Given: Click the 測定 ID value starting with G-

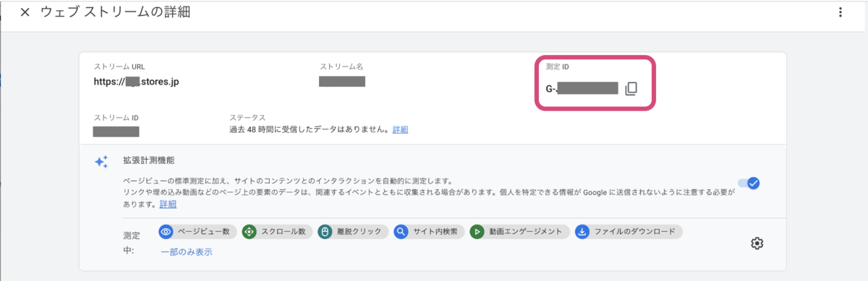Looking at the screenshot, I should (x=582, y=89).
